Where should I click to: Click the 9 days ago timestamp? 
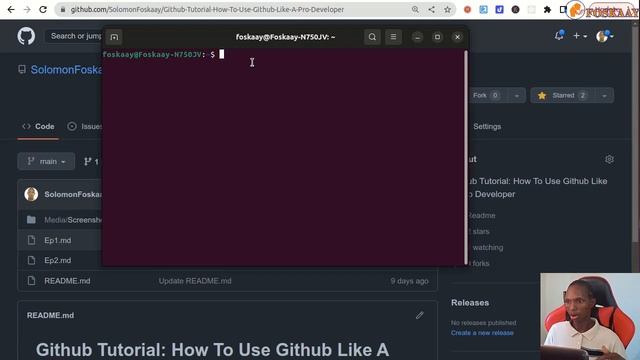pos(409,281)
